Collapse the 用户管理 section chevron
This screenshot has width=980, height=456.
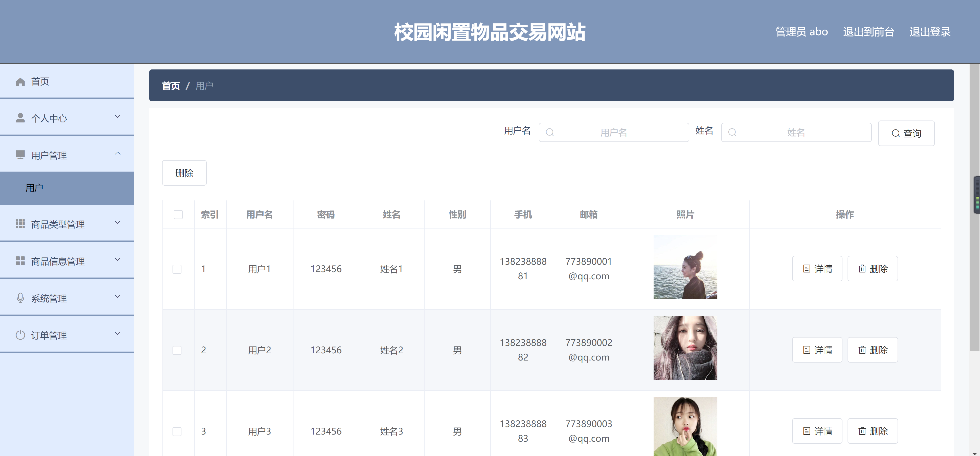[x=117, y=153]
